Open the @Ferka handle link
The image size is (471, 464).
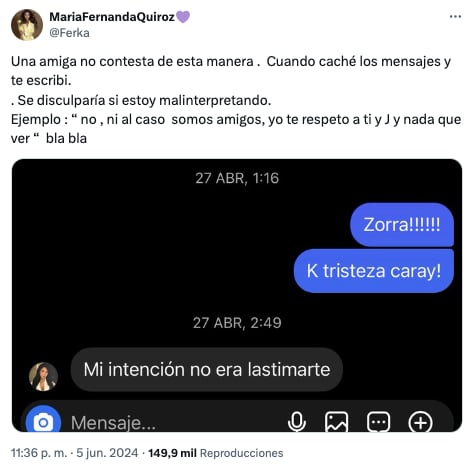[69, 33]
